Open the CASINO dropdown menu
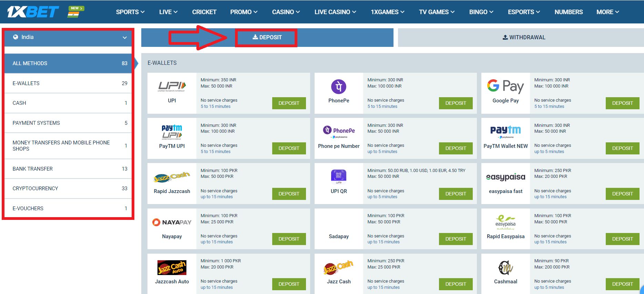This screenshot has height=294, width=644. click(x=286, y=12)
